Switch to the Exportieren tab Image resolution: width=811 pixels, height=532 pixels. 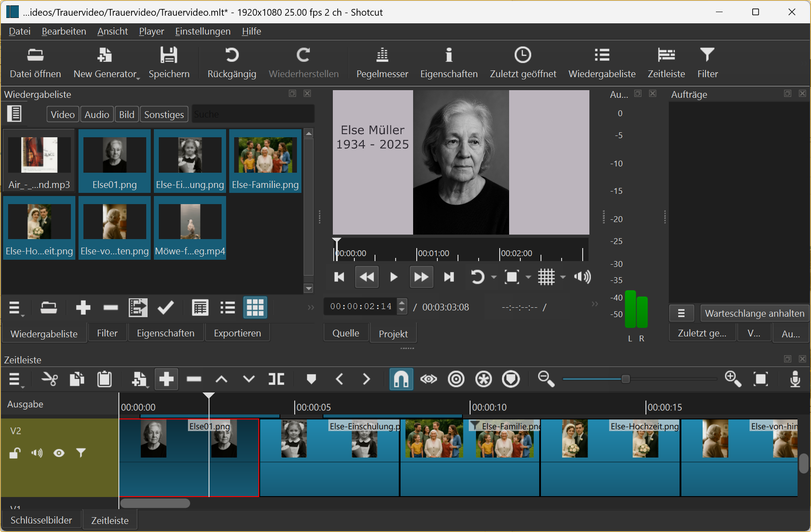pyautogui.click(x=237, y=333)
